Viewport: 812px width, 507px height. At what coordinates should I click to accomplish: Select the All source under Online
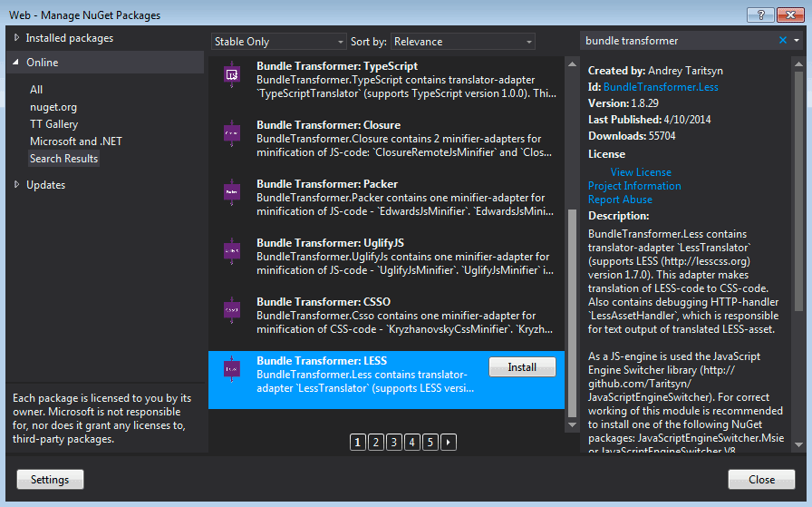[36, 89]
